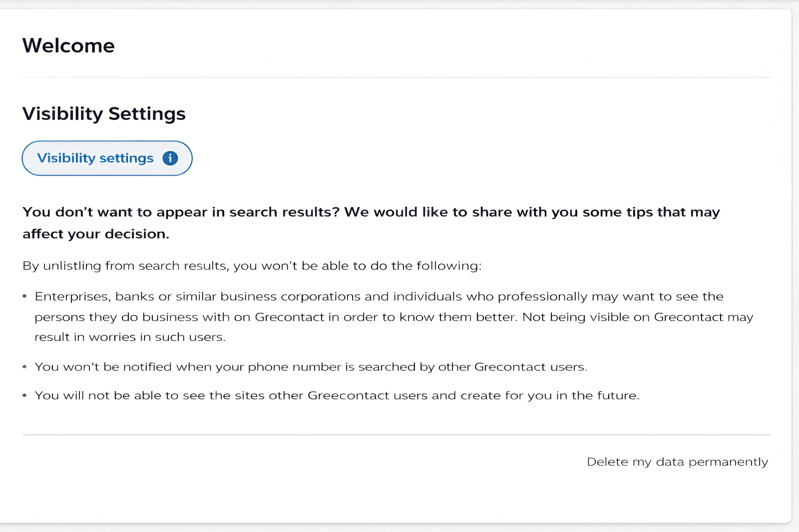Click "affect your decision." bold text

(x=96, y=234)
